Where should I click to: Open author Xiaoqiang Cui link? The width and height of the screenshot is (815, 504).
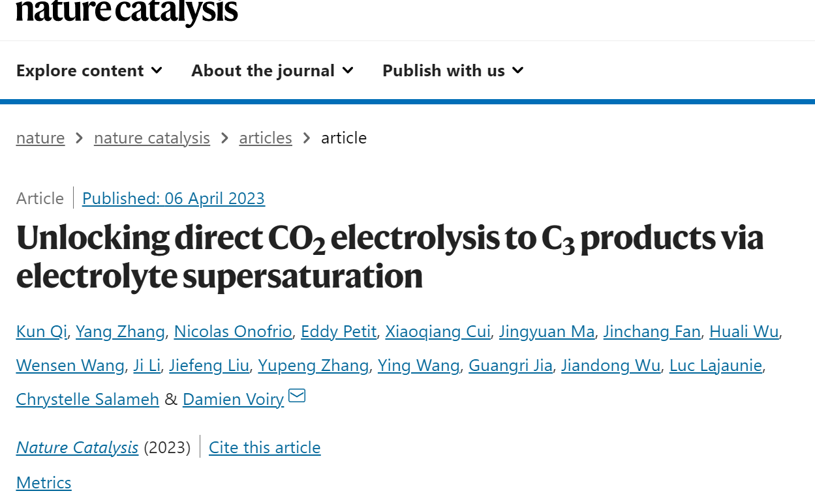tap(438, 332)
